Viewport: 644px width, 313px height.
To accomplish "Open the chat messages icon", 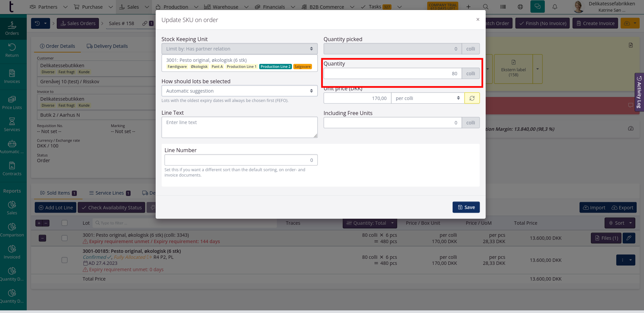I will tap(537, 7).
